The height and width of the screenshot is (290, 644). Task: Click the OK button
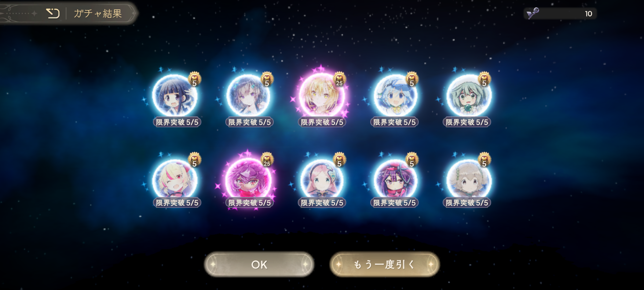point(259,264)
